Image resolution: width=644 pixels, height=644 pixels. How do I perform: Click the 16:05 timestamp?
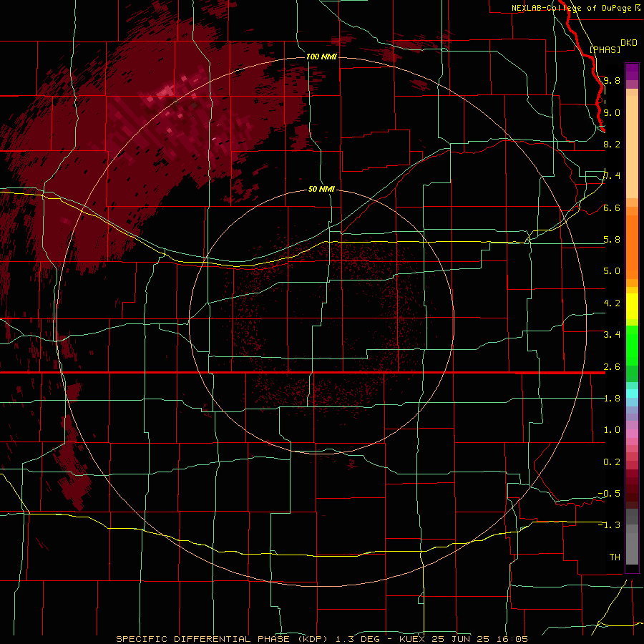click(x=512, y=639)
